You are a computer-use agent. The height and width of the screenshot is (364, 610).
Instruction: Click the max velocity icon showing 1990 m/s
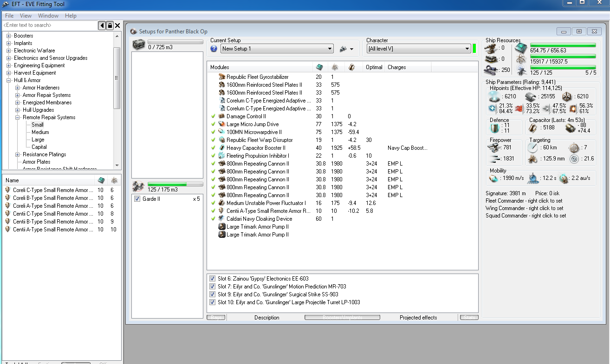(x=493, y=178)
